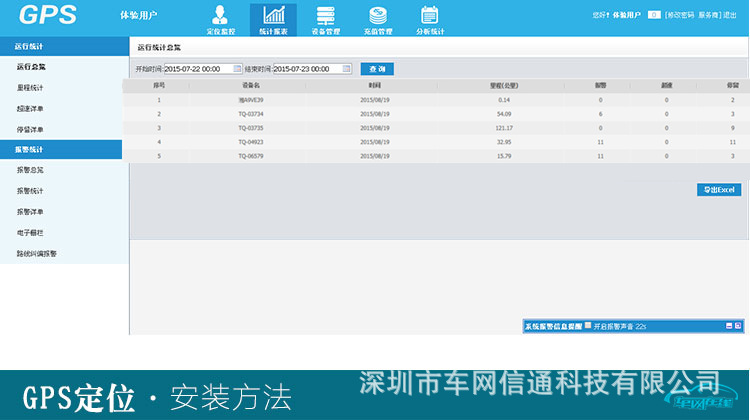Image resolution: width=750 pixels, height=420 pixels.
Task: Click the 查询 search button
Action: click(x=376, y=69)
